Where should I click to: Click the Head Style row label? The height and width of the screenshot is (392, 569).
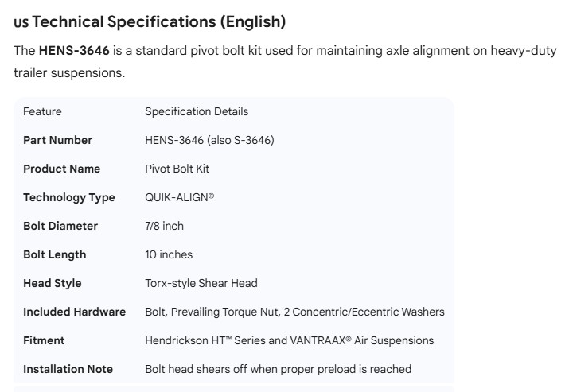click(x=52, y=283)
